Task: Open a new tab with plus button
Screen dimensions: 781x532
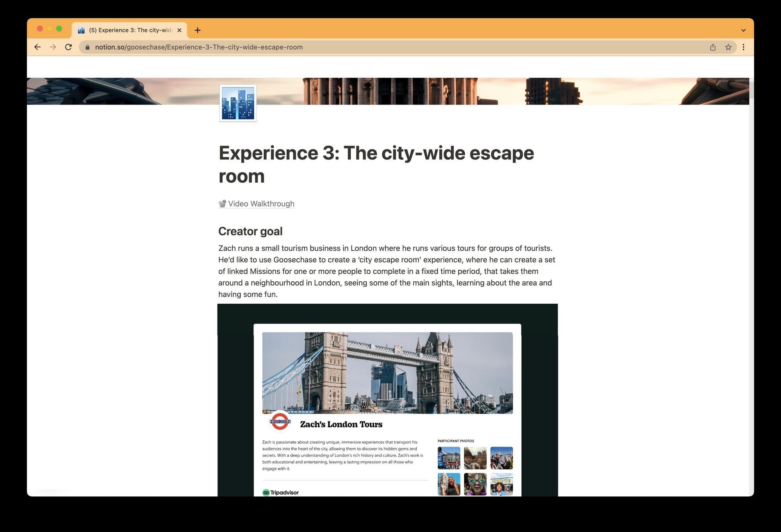Action: tap(198, 30)
